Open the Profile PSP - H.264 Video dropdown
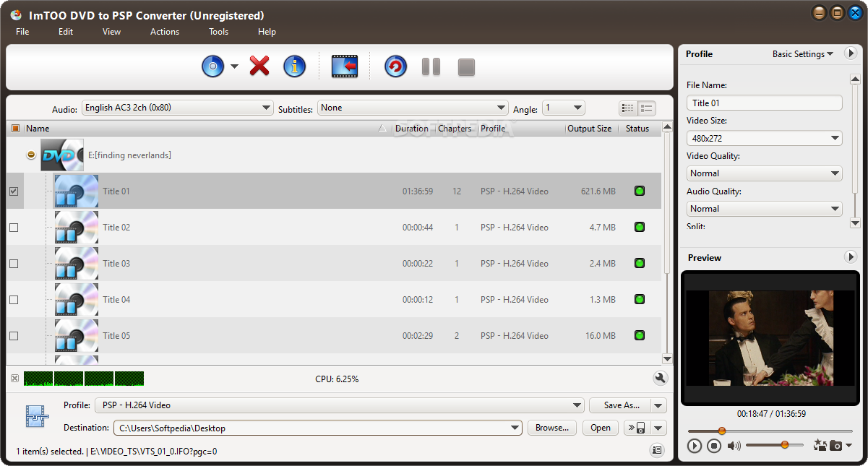The height and width of the screenshot is (466, 868). coord(341,405)
